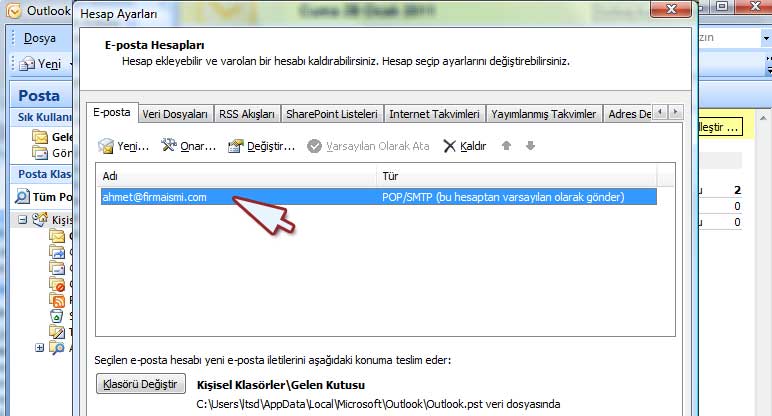
Task: Click the Onar repair tools icon
Action: point(169,145)
